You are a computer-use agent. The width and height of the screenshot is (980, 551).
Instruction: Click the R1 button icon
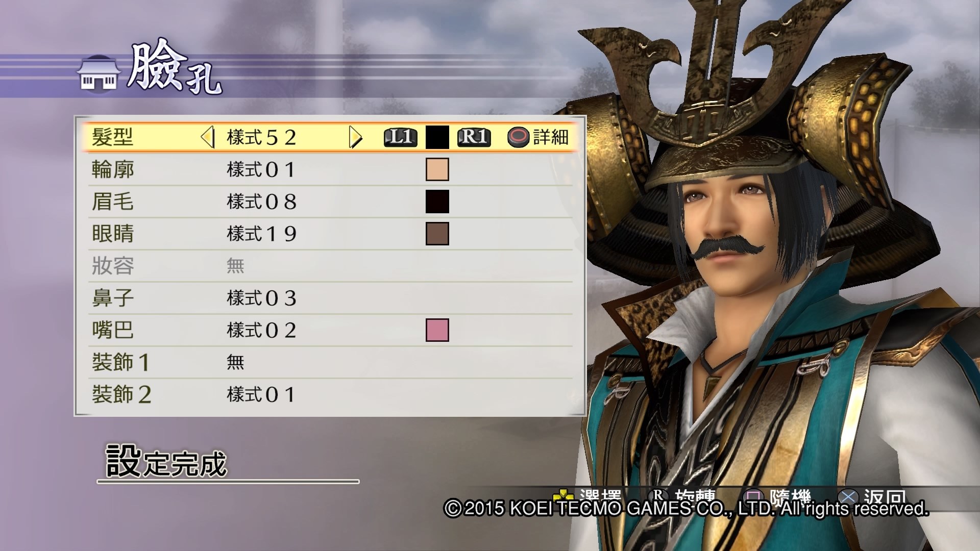coord(474,137)
